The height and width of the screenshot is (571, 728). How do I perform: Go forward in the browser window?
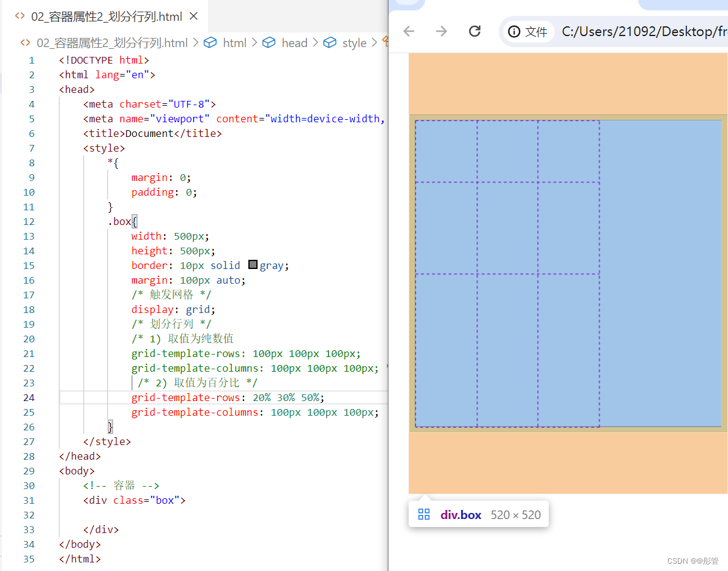(x=442, y=31)
